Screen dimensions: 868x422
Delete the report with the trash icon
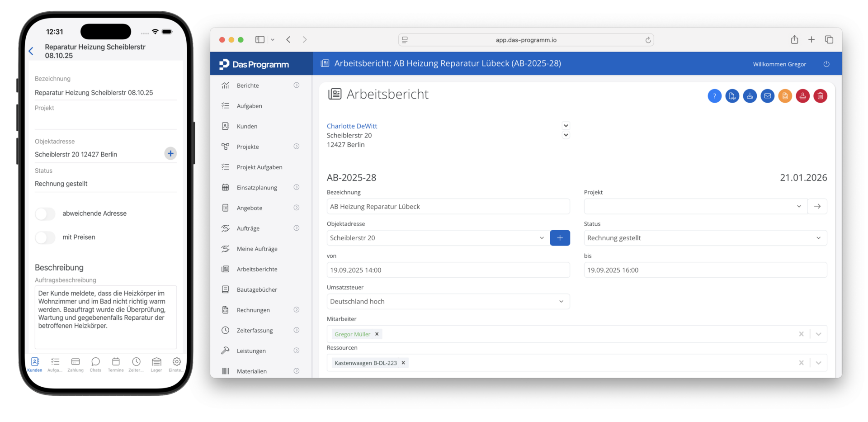(820, 96)
